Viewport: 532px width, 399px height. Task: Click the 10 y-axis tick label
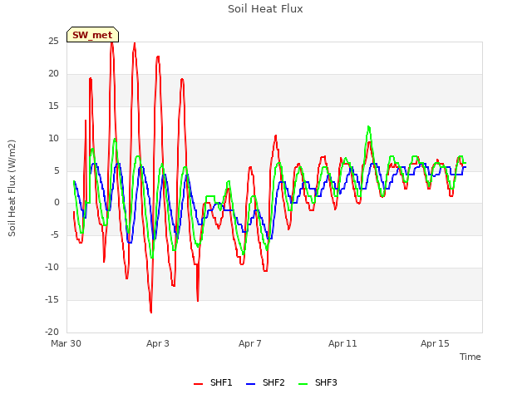(x=53, y=139)
